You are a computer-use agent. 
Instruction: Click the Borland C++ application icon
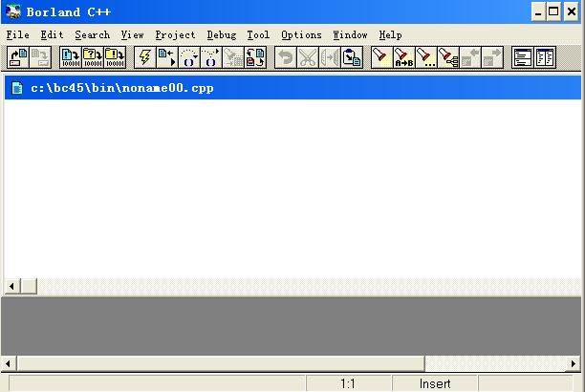tap(13, 11)
